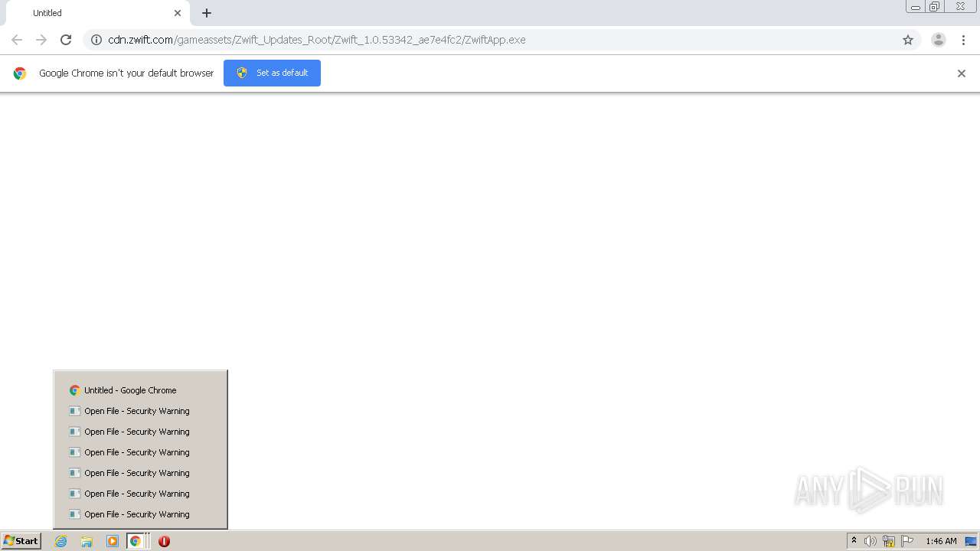The width and height of the screenshot is (980, 551).
Task: Select the Untitled tab
Action: click(x=98, y=13)
